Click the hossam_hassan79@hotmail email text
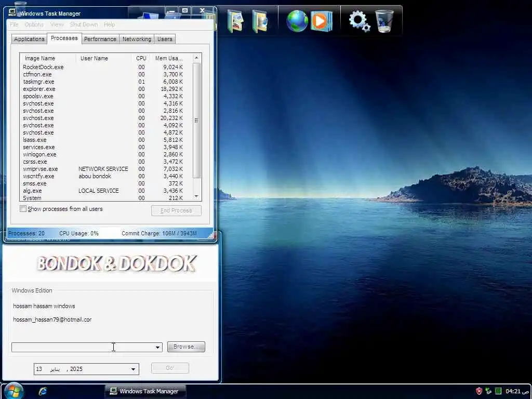 click(x=52, y=320)
